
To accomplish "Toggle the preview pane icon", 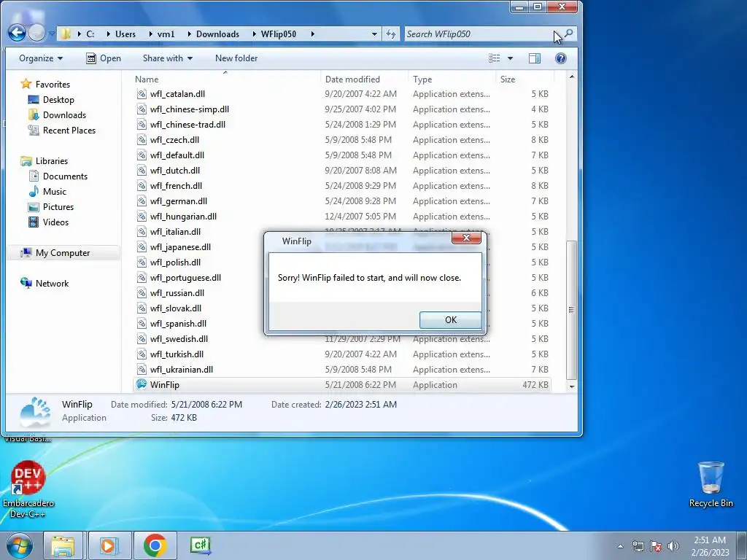I will pos(535,58).
